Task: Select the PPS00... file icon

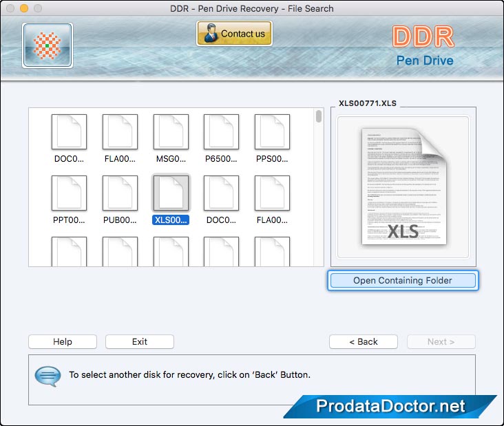Action: 272,131
